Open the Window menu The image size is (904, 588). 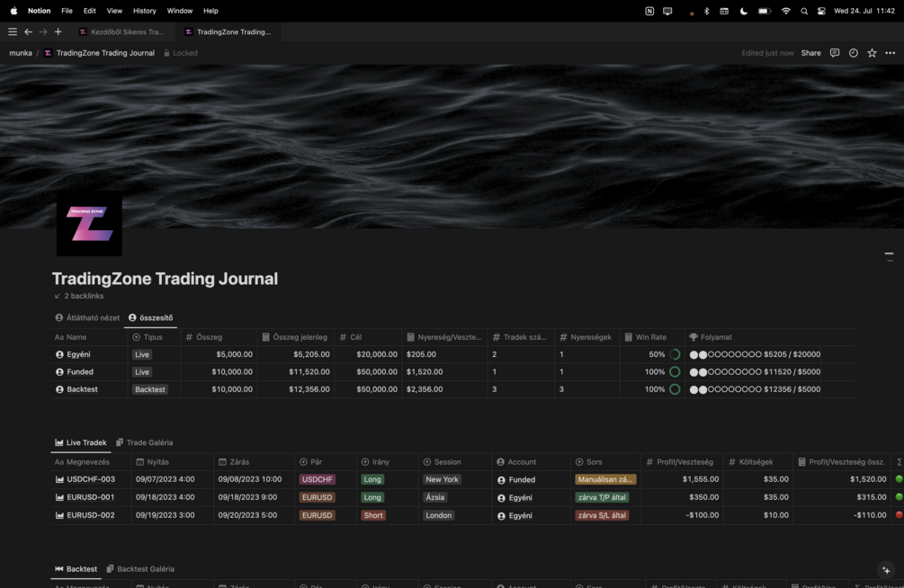point(179,11)
